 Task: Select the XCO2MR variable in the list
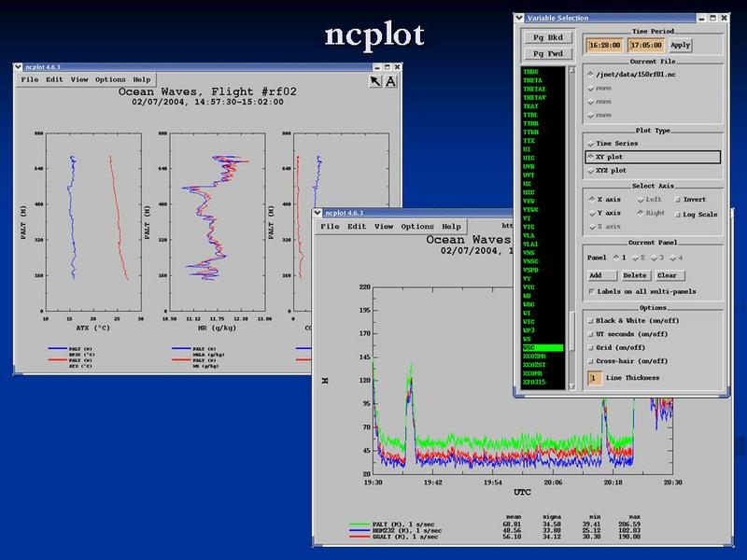click(534, 357)
